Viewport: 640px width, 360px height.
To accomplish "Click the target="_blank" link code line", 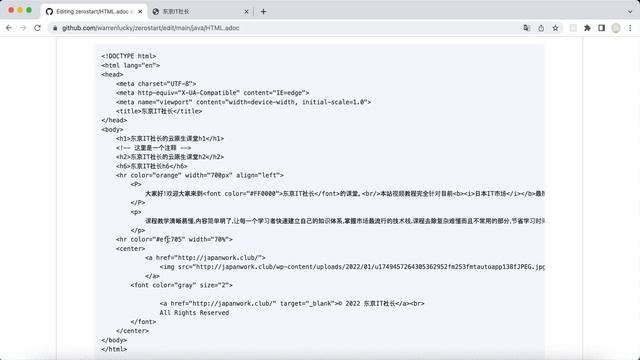I will pos(292,303).
